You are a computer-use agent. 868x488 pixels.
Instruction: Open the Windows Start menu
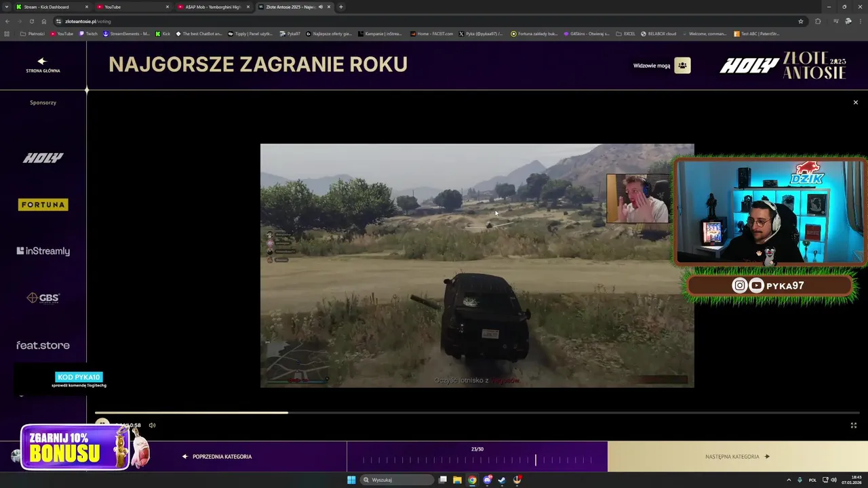[351, 480]
